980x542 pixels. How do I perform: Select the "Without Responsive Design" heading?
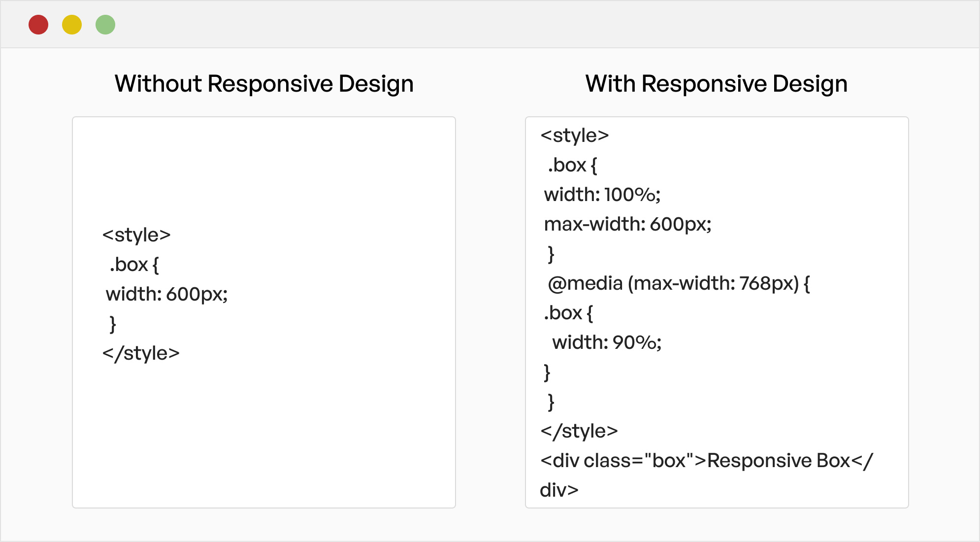(264, 84)
